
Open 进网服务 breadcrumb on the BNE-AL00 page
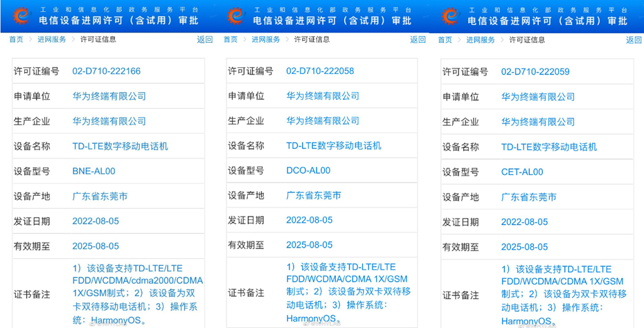52,39
